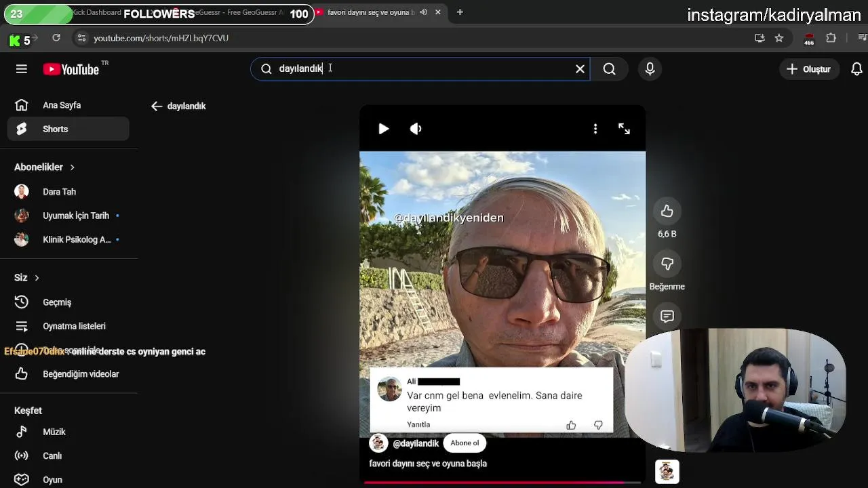
Task: Click the search magnifier button
Action: coord(609,68)
